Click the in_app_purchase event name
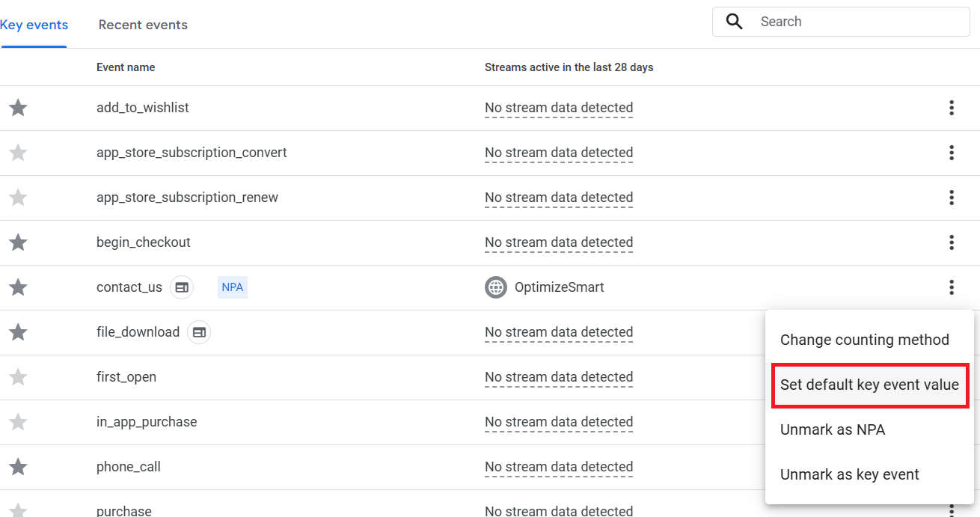The height and width of the screenshot is (517, 980). (147, 422)
